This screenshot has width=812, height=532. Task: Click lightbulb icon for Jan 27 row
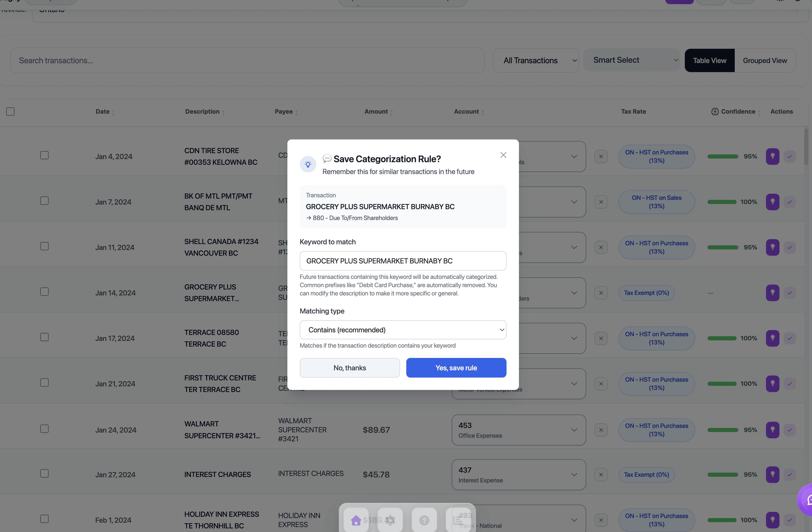point(772,475)
